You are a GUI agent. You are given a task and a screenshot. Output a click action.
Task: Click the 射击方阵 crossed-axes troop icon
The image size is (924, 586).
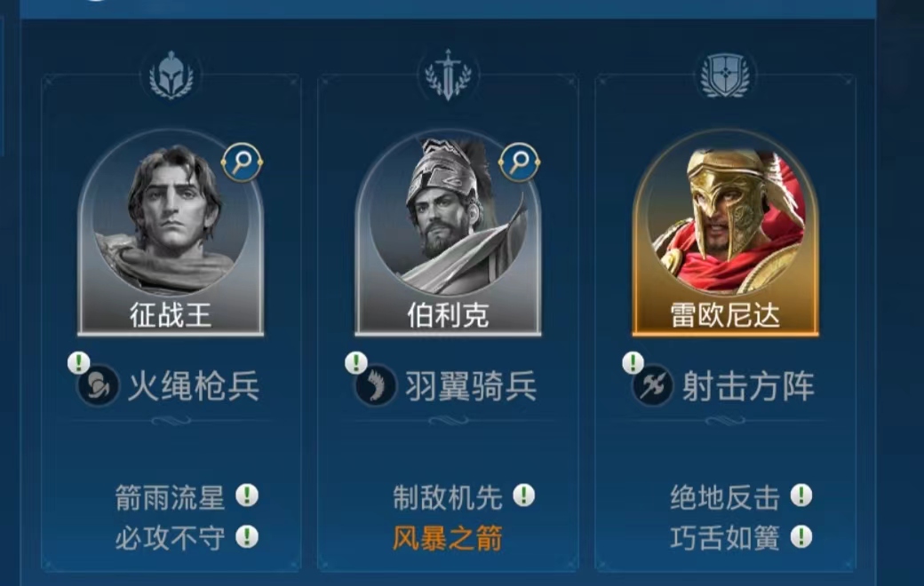(x=652, y=385)
